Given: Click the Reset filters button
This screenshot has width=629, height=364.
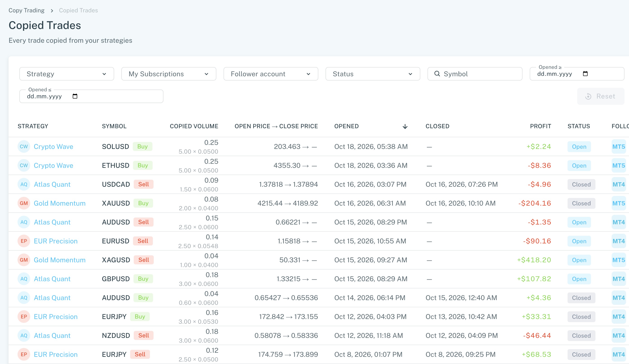Looking at the screenshot, I should point(601,96).
